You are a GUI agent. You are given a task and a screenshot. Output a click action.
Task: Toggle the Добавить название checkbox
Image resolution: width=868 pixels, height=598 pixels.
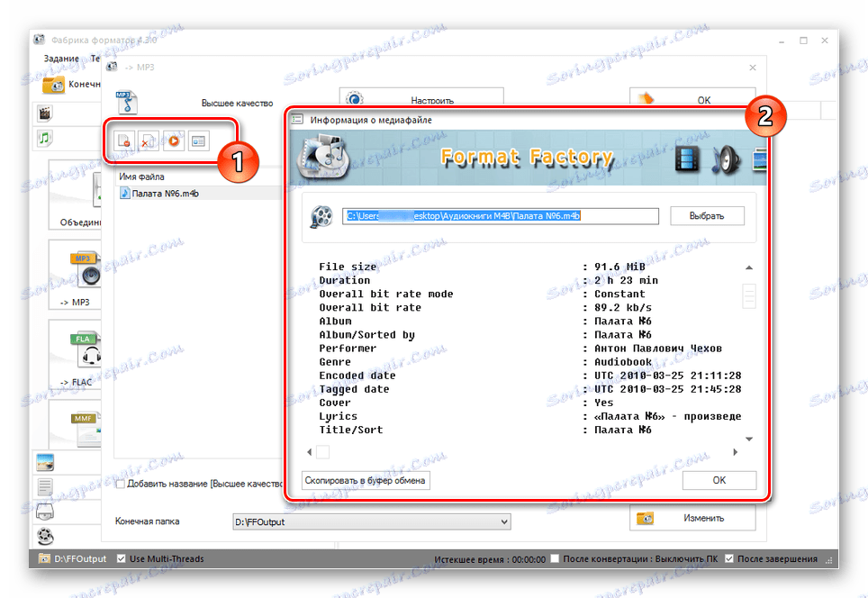point(120,484)
